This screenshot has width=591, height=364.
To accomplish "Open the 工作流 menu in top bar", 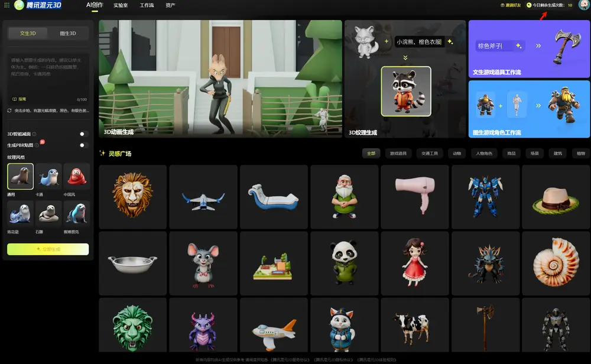I will [x=147, y=5].
